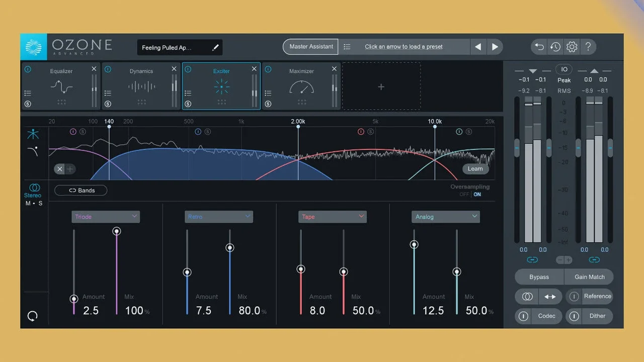Select the crossover view star icon
This screenshot has width=644, height=362.
click(x=33, y=134)
